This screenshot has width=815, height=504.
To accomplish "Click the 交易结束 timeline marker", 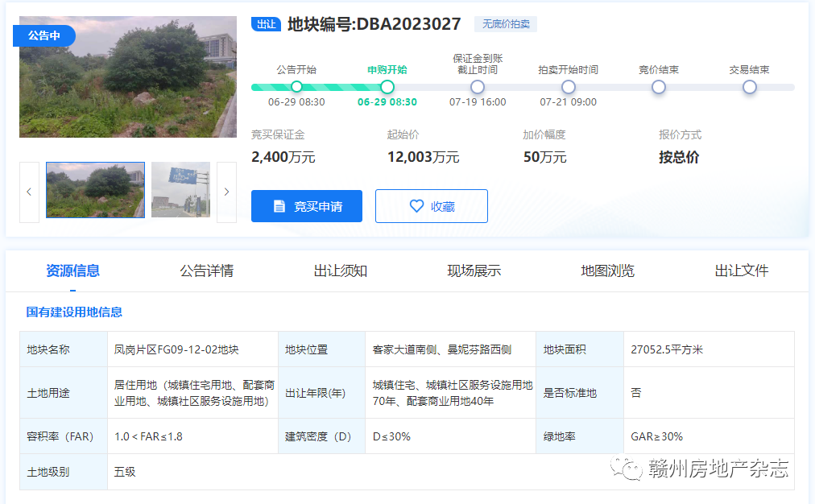I will tap(749, 87).
